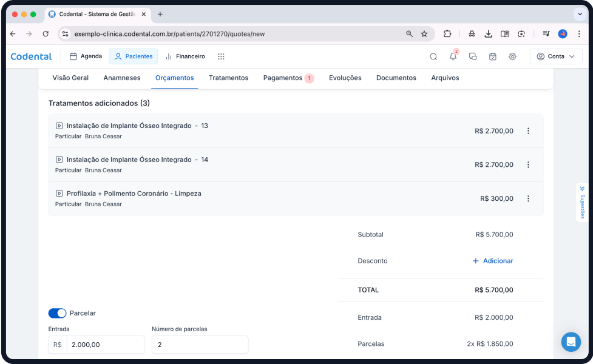Open the Sugestões side panel tab

[581, 203]
